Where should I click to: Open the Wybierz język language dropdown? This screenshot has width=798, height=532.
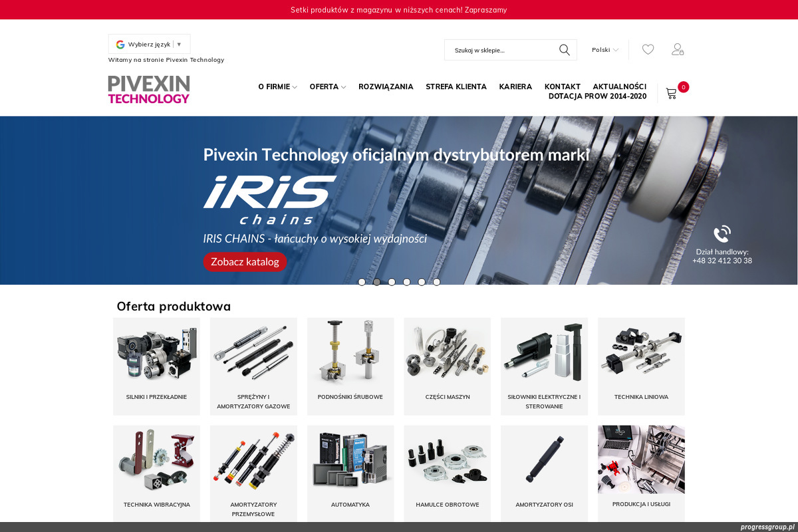tap(150, 45)
